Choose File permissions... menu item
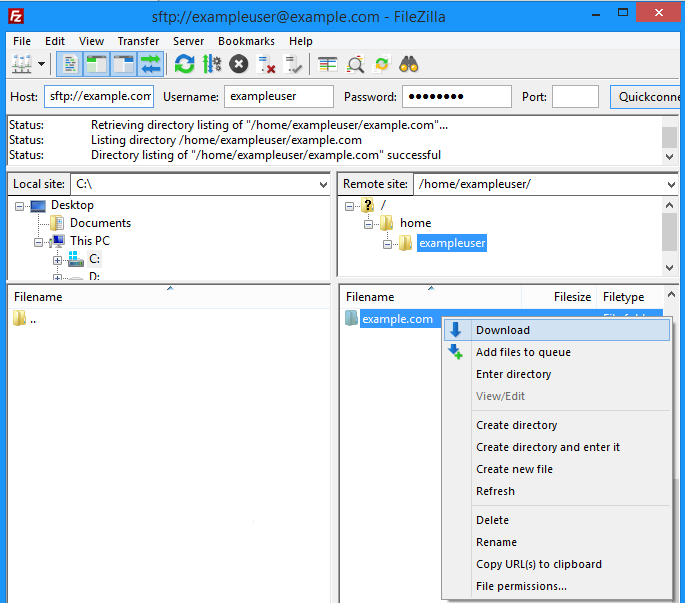 557,586
